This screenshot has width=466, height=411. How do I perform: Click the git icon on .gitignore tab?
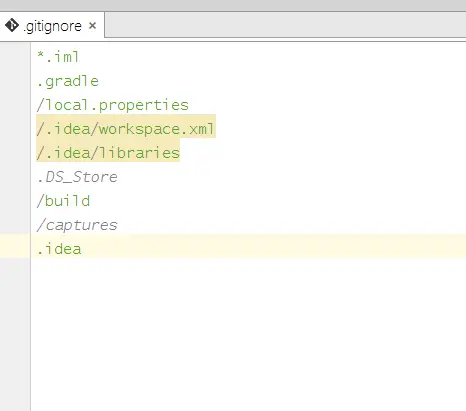pos(12,25)
